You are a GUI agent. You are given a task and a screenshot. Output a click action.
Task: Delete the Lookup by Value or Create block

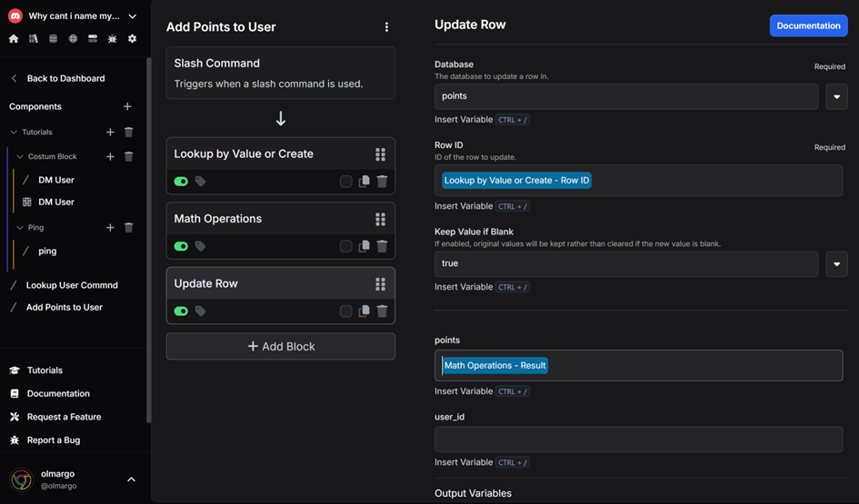(x=383, y=181)
